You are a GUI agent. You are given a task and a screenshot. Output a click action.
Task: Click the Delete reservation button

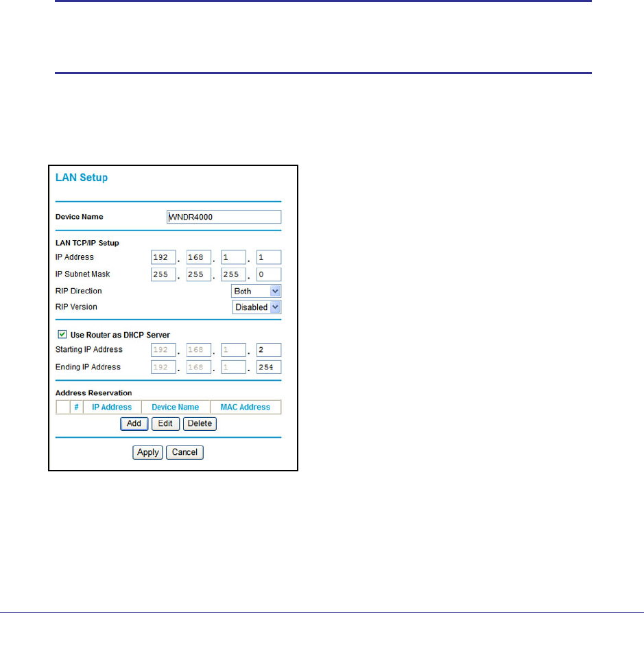coord(200,423)
